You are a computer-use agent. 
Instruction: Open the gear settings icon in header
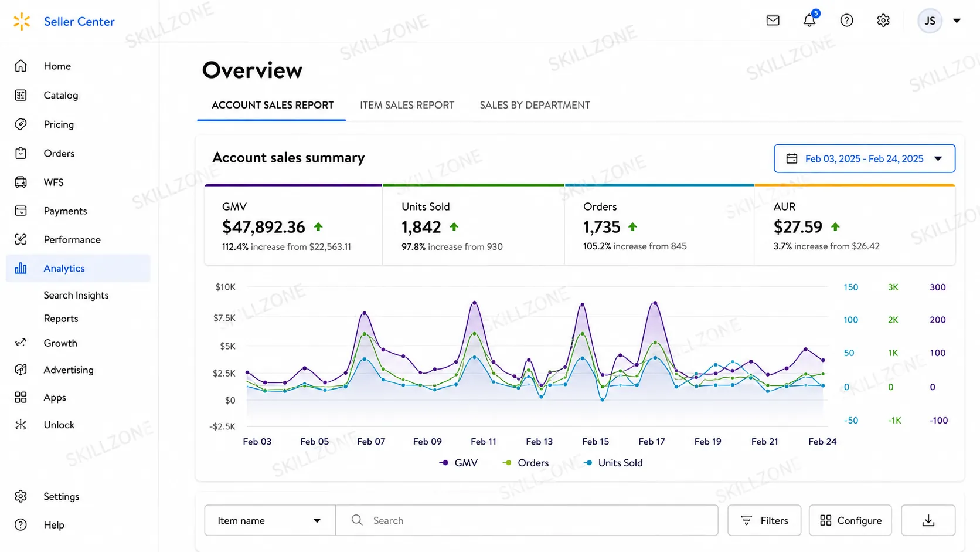(x=883, y=21)
